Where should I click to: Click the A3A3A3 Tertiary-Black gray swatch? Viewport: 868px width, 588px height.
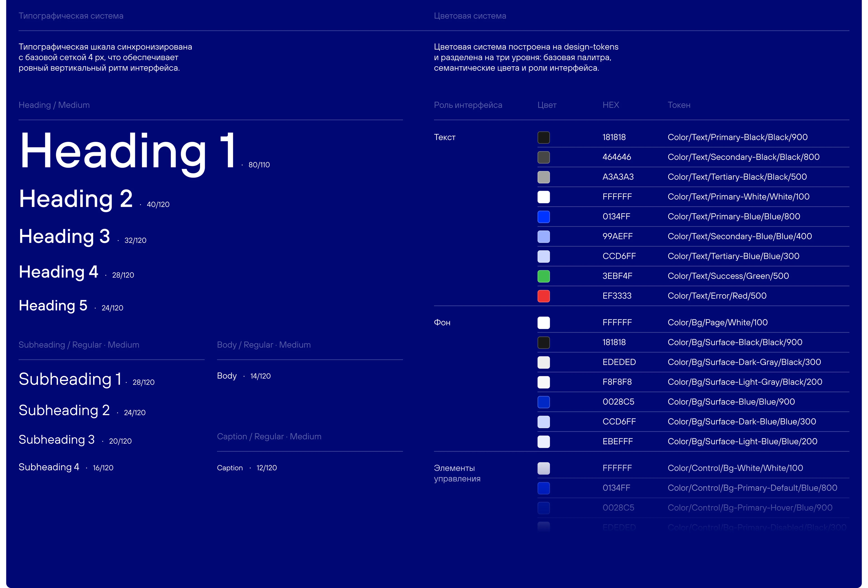coord(543,177)
